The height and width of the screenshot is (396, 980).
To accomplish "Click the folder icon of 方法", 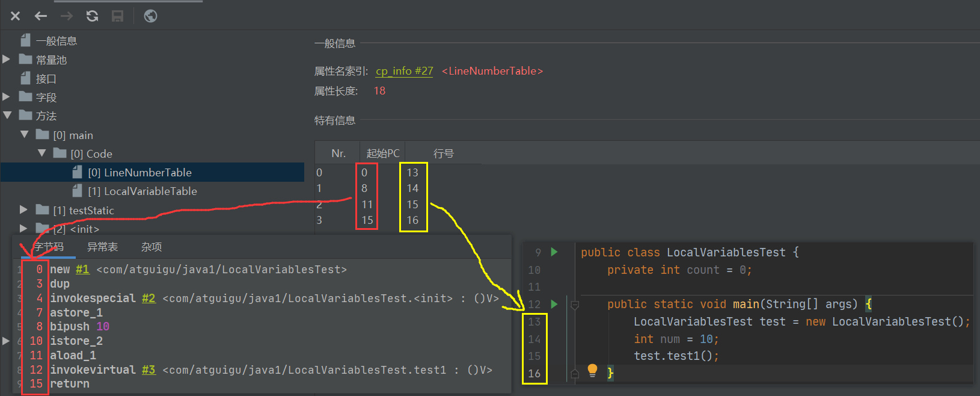I will coord(25,115).
